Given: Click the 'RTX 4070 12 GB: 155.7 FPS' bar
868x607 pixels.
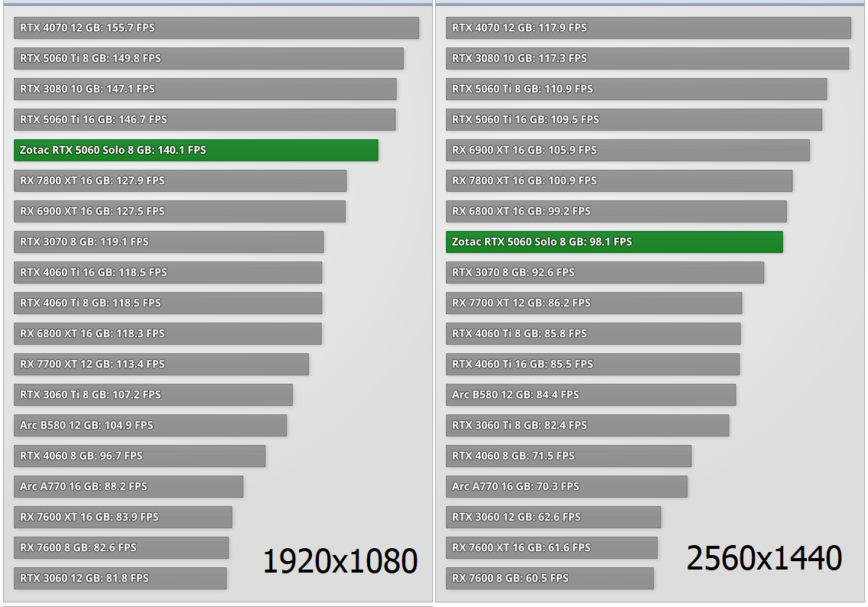Looking at the screenshot, I should 216,28.
